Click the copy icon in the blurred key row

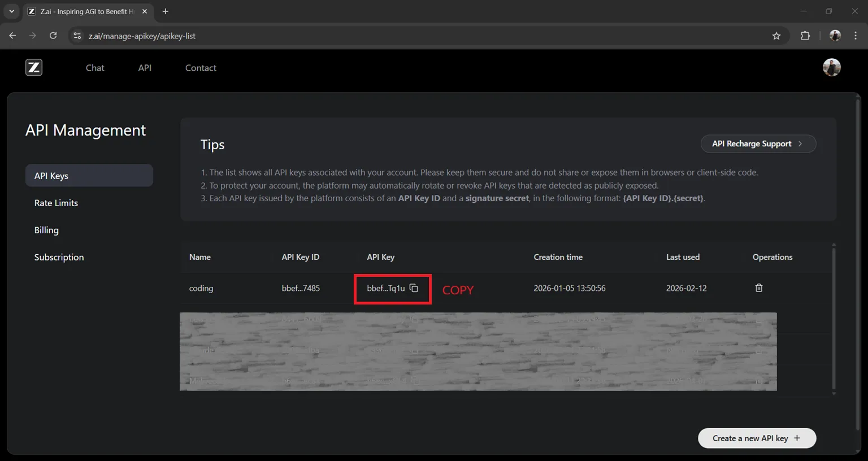[413, 319]
